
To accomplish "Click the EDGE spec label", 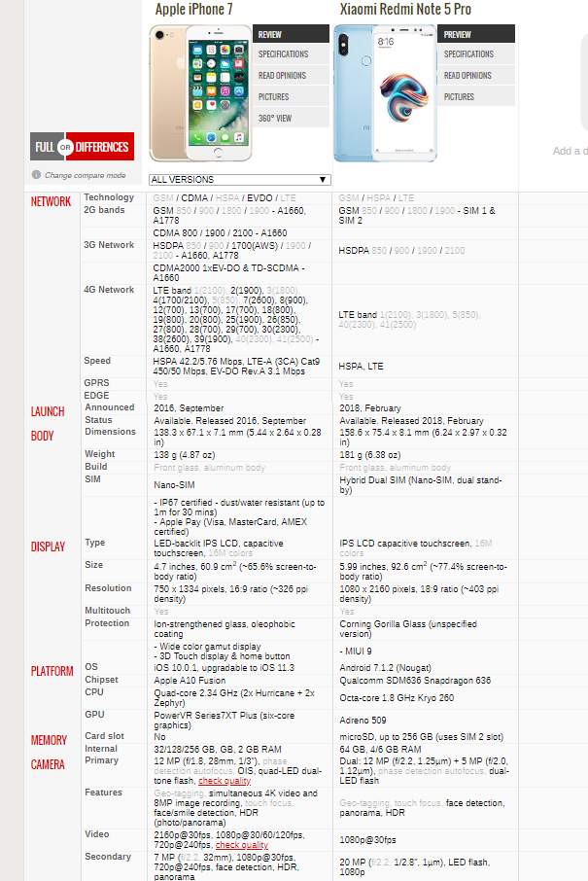I will coord(96,395).
